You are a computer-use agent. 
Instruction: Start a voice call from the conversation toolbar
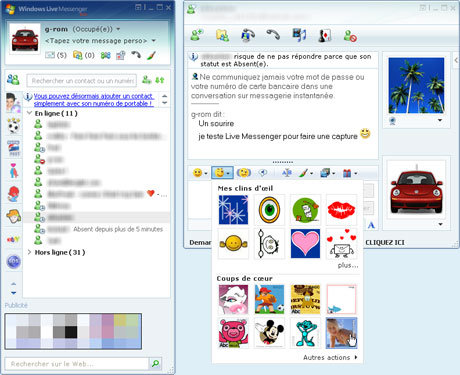pos(273,34)
